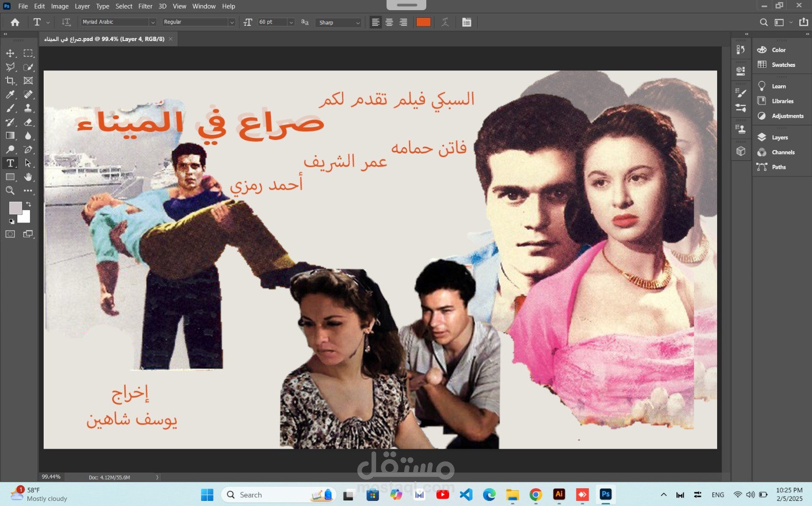
Task: Select the Rectangular Marquee tool
Action: (x=28, y=53)
